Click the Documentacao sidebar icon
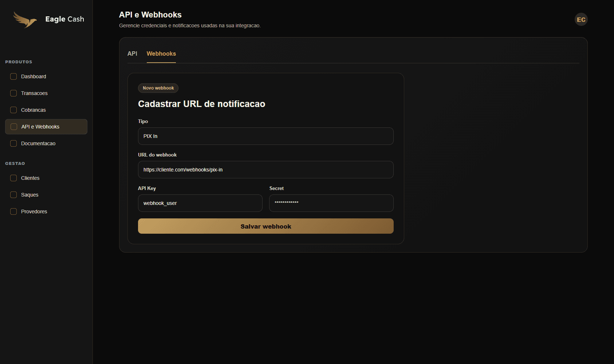This screenshot has width=614, height=364. [x=13, y=143]
